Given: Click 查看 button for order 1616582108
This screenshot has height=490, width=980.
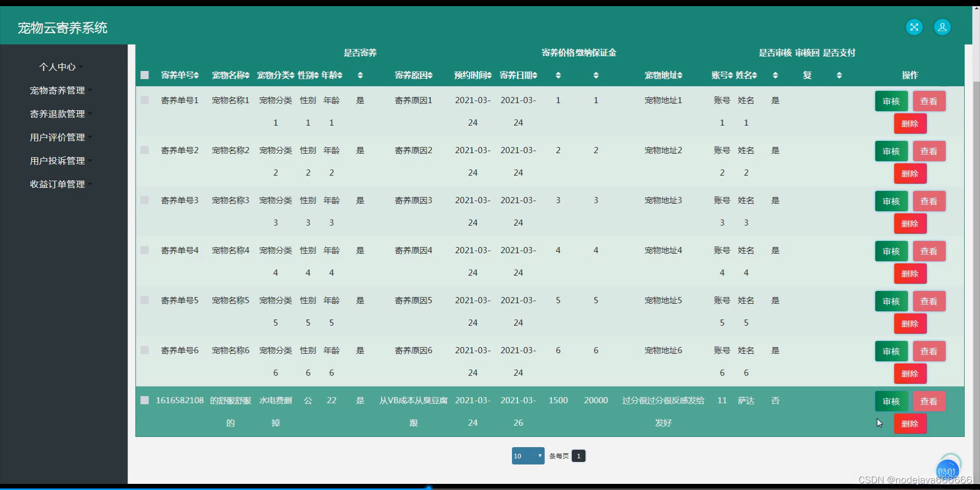Looking at the screenshot, I should point(929,401).
